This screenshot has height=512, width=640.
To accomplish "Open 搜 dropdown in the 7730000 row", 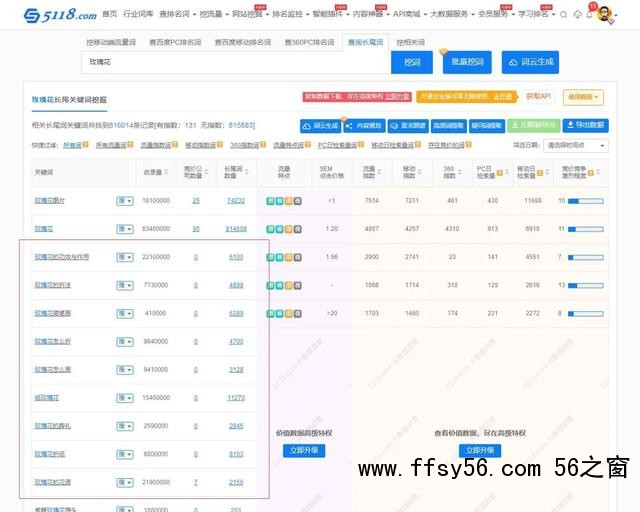I will (x=125, y=285).
